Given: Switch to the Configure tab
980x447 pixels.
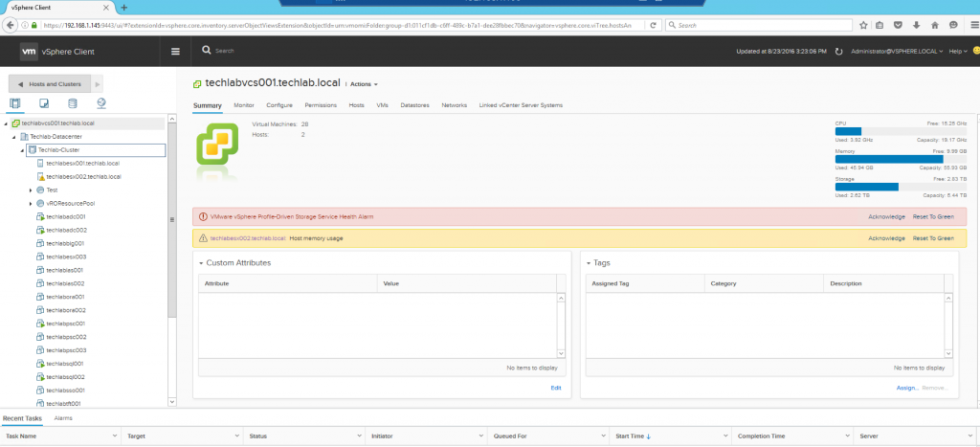Looking at the screenshot, I should 279,105.
